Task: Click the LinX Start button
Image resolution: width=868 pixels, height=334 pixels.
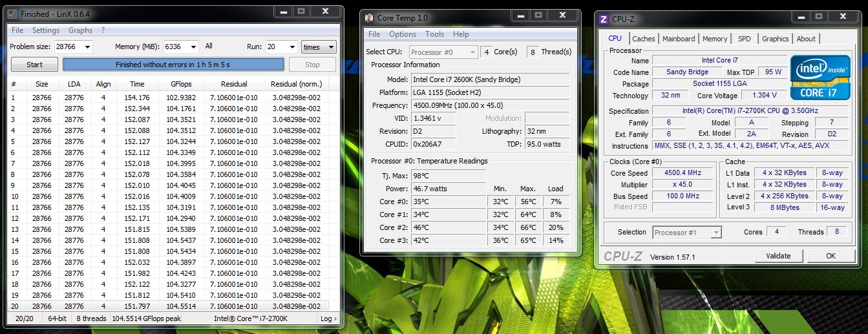Action: click(x=34, y=65)
